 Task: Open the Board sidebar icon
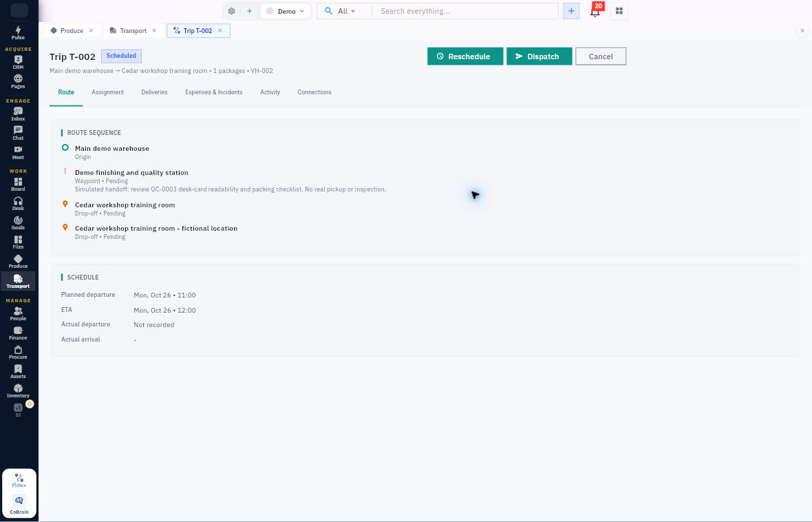[x=18, y=184]
